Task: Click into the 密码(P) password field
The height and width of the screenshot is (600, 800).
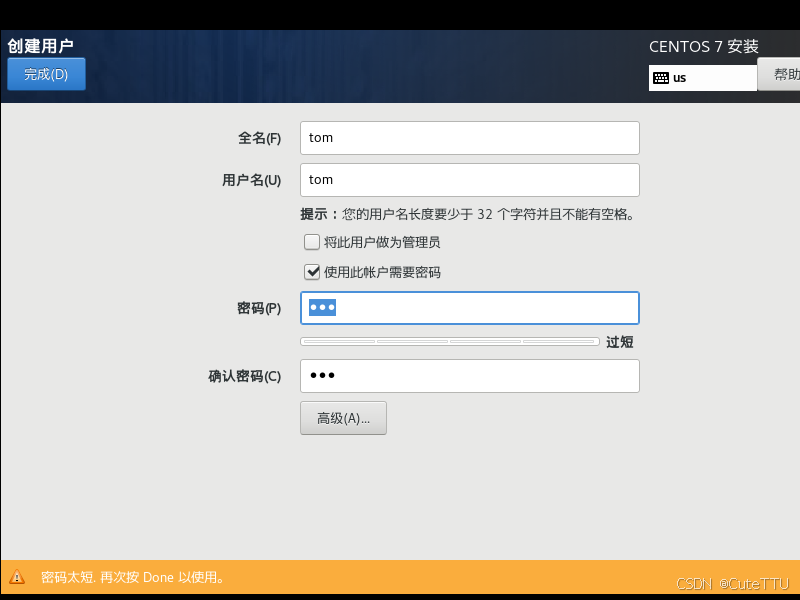Action: point(469,308)
